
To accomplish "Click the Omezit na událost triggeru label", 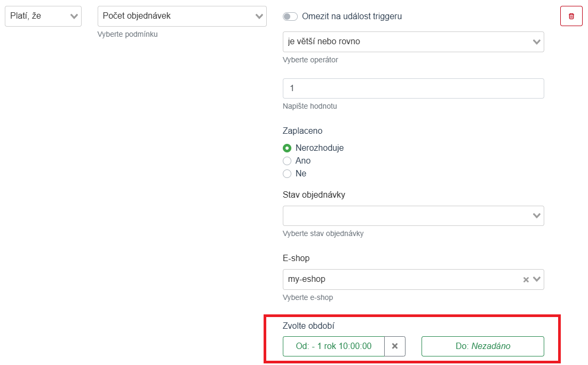I will click(352, 17).
